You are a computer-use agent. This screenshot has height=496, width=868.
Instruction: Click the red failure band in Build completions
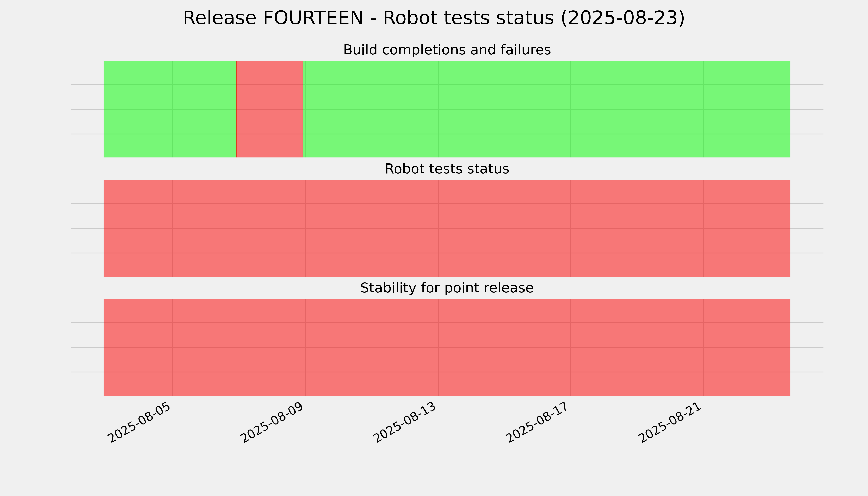269,109
